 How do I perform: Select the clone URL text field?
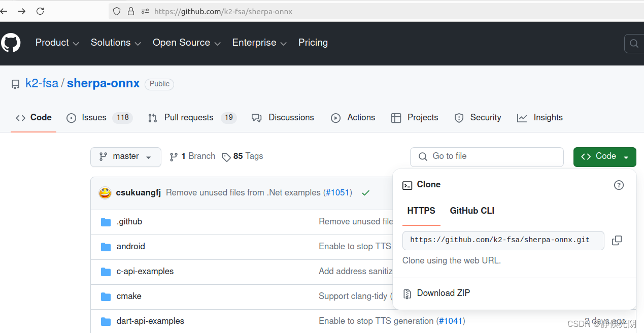[503, 241]
